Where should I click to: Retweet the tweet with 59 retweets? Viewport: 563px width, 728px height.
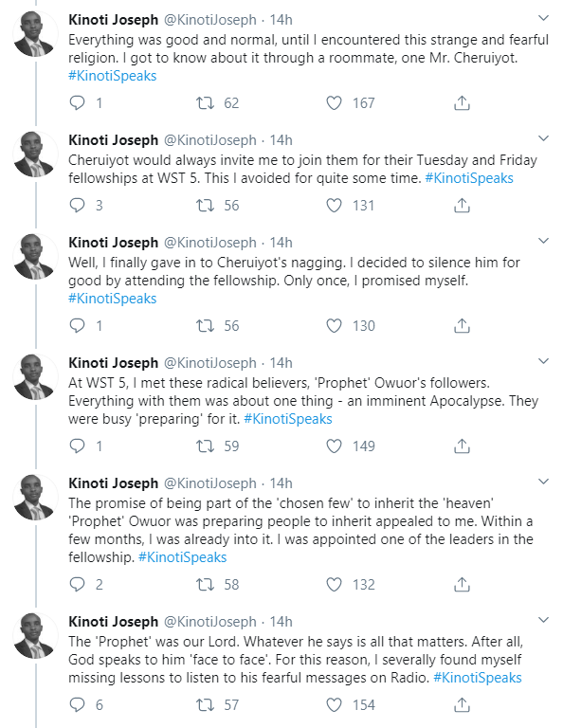[x=205, y=446]
